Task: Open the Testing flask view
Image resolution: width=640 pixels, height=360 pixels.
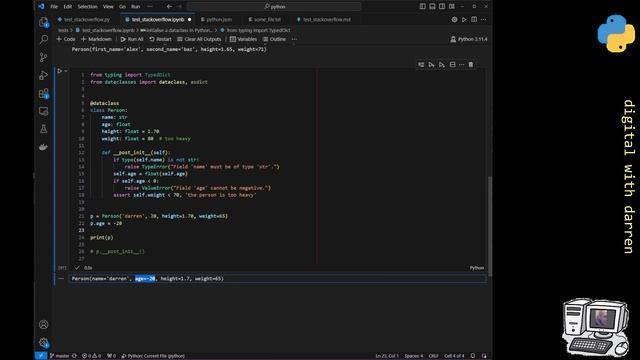Action: (43, 129)
